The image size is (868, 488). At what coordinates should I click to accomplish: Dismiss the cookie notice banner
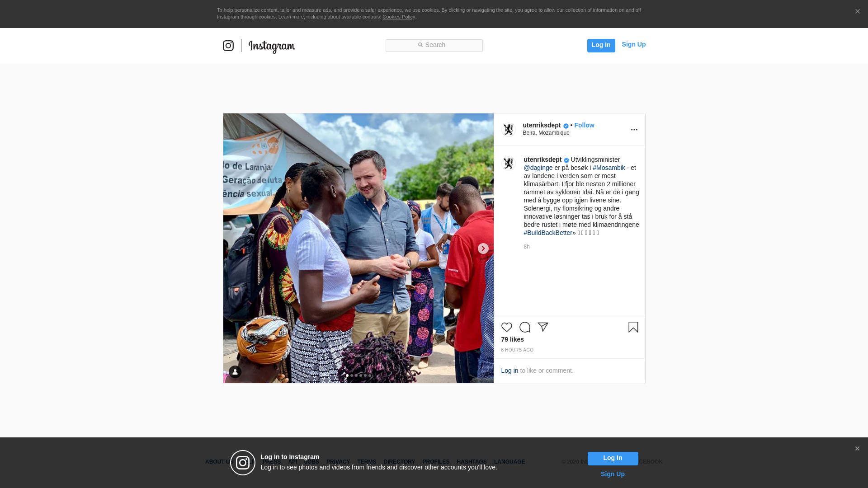click(857, 12)
